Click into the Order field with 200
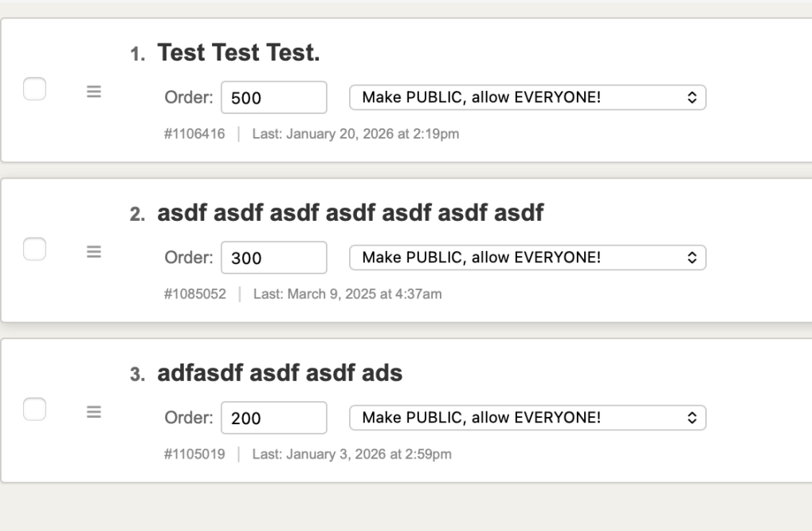The height and width of the screenshot is (531, 812). [273, 419]
